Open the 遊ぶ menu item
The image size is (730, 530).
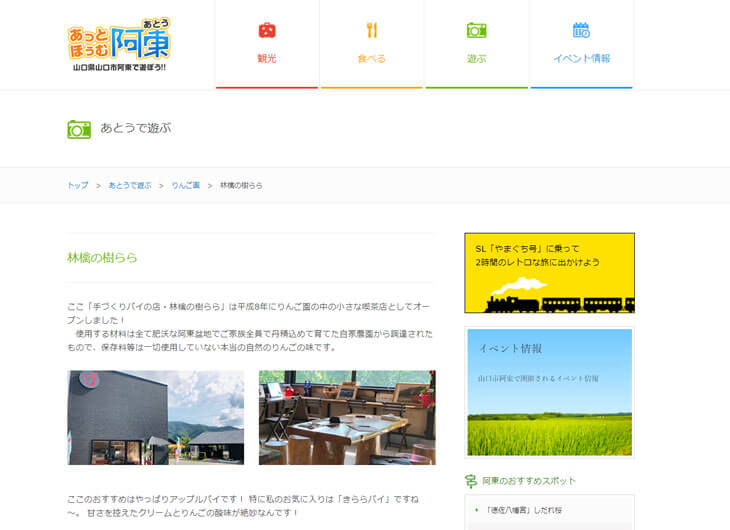(476, 44)
